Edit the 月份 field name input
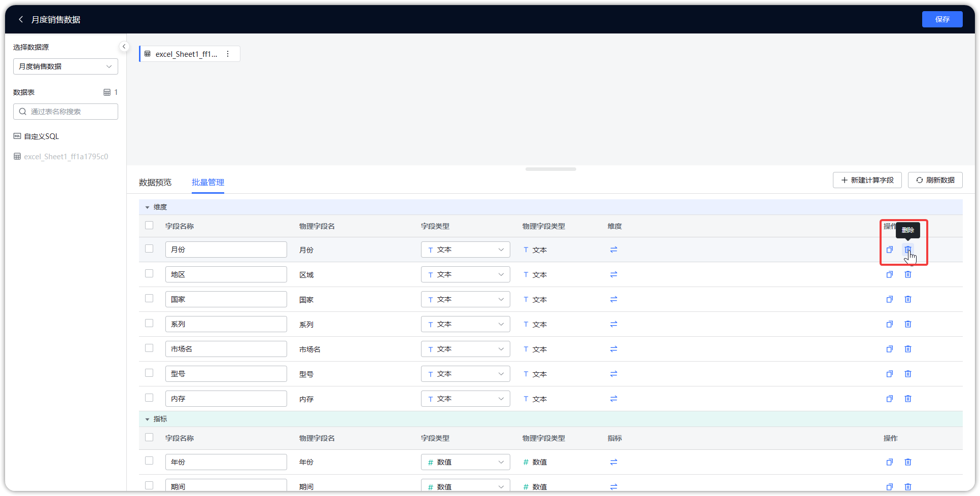 click(x=226, y=250)
